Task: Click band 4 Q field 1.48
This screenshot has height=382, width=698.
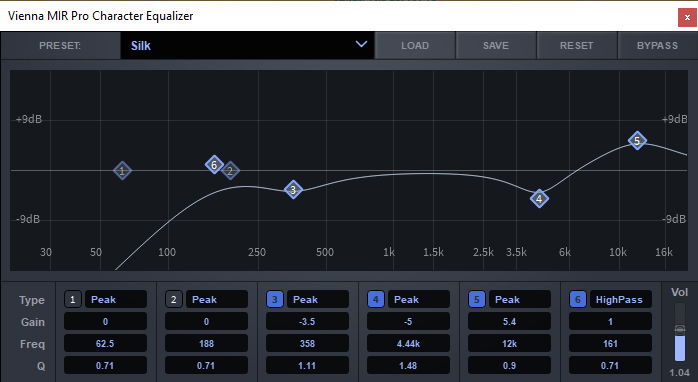Action: (x=409, y=366)
